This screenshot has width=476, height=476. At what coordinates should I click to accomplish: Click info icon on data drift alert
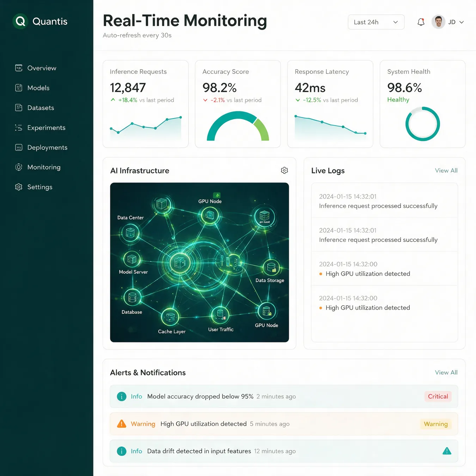(122, 451)
